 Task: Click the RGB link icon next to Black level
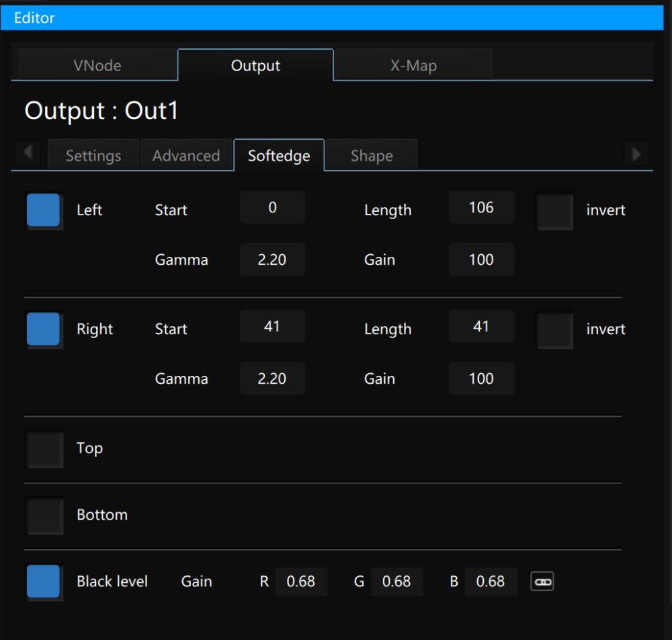pyautogui.click(x=542, y=582)
